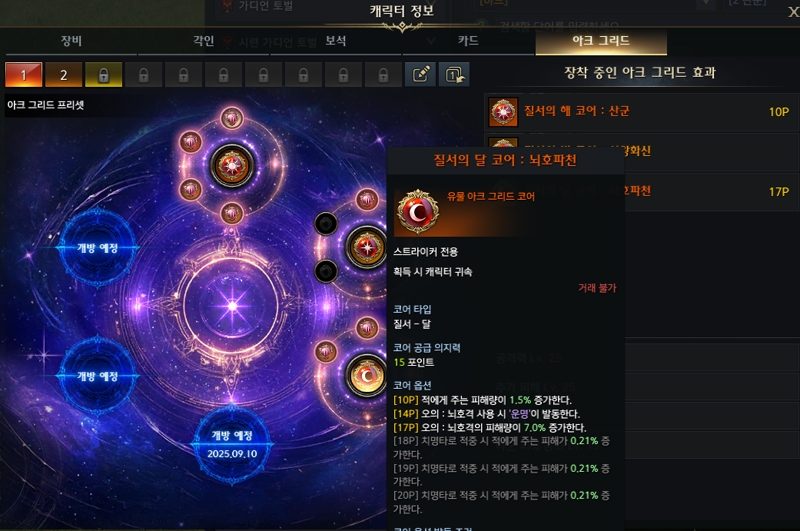Screen dimensions: 800x531
Task: Click the last grey locked preset slot
Action: 383,75
